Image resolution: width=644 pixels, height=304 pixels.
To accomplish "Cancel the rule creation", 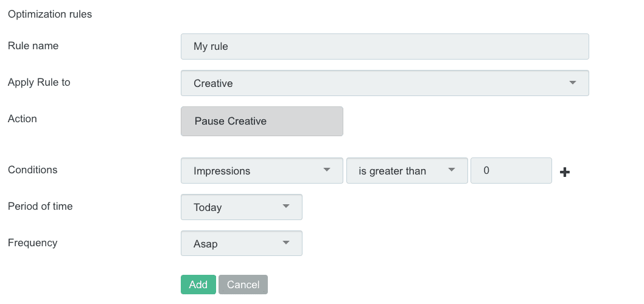I will [x=243, y=285].
